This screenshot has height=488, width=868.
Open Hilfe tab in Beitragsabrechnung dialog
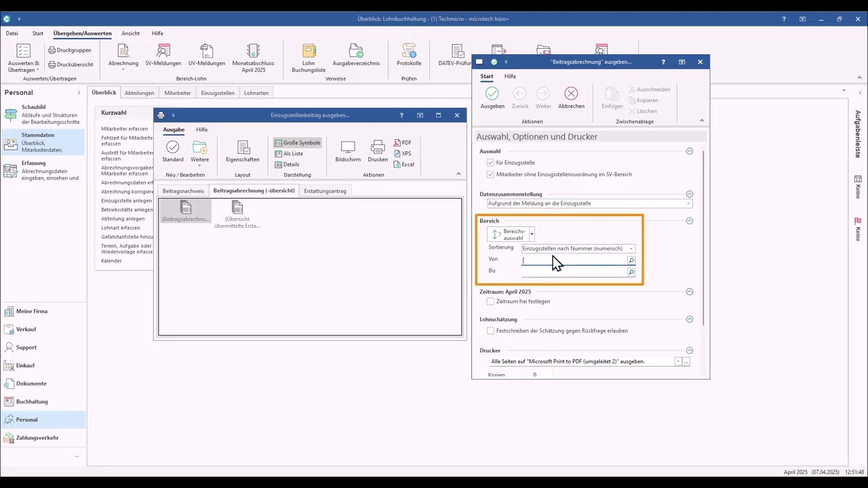510,77
